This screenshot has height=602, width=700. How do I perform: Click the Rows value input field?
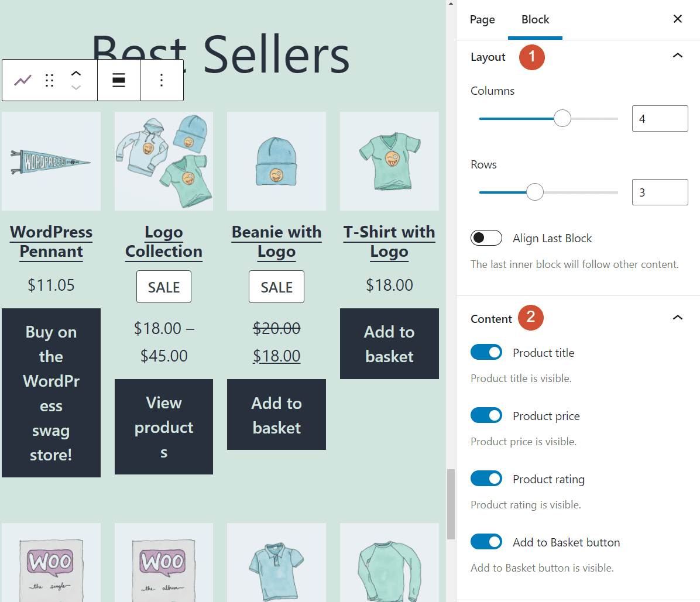click(x=660, y=192)
